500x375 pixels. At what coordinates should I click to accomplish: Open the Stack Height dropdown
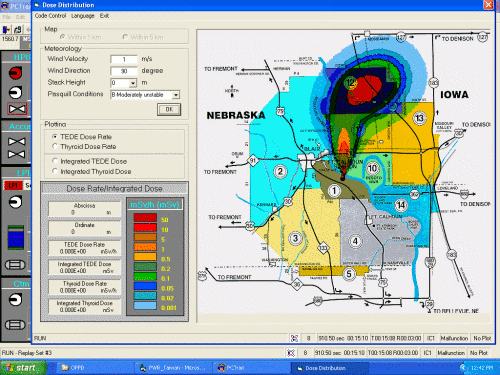133,83
